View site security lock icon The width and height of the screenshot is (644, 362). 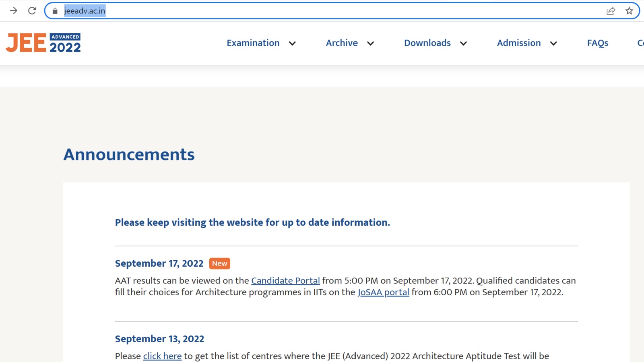(x=55, y=11)
